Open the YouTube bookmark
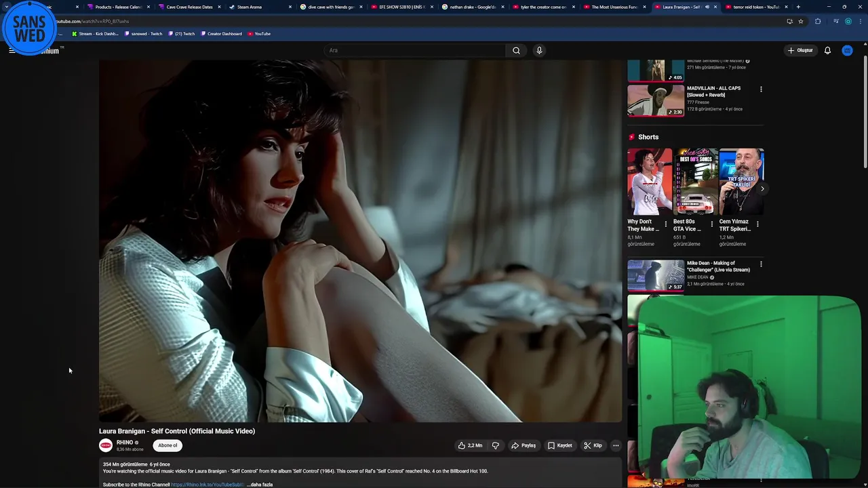 pos(259,34)
